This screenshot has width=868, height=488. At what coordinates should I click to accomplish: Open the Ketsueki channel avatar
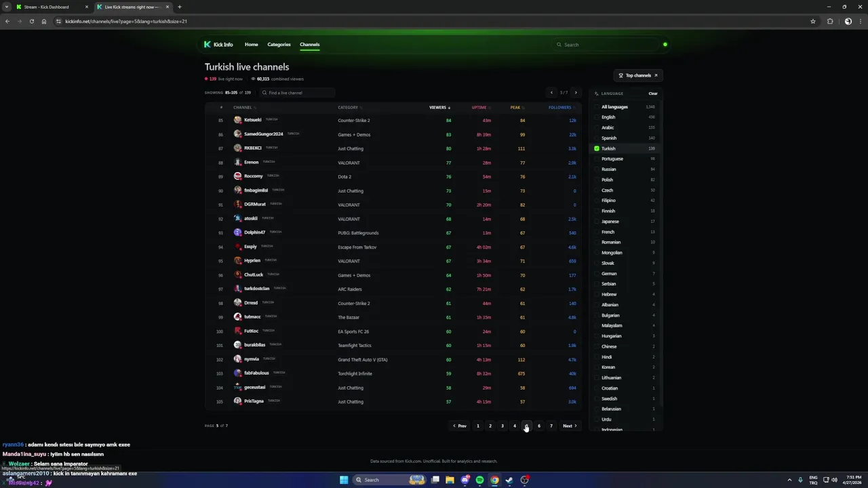[x=237, y=120]
